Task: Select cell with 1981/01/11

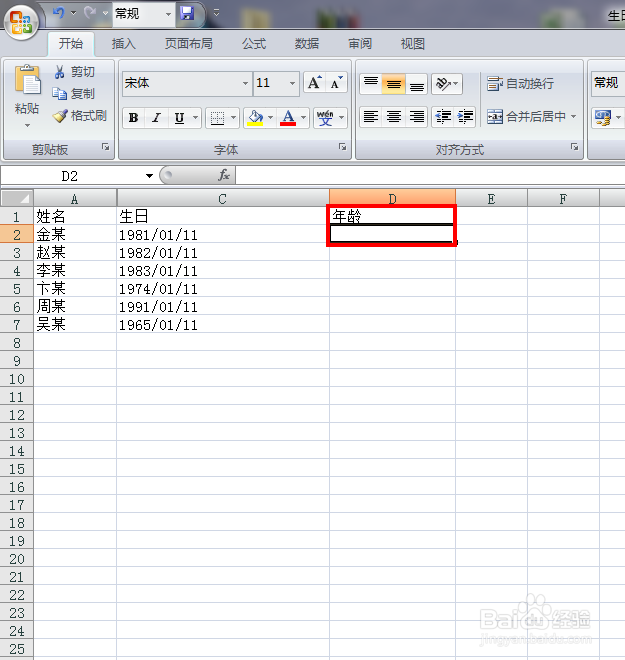Action: click(x=223, y=234)
